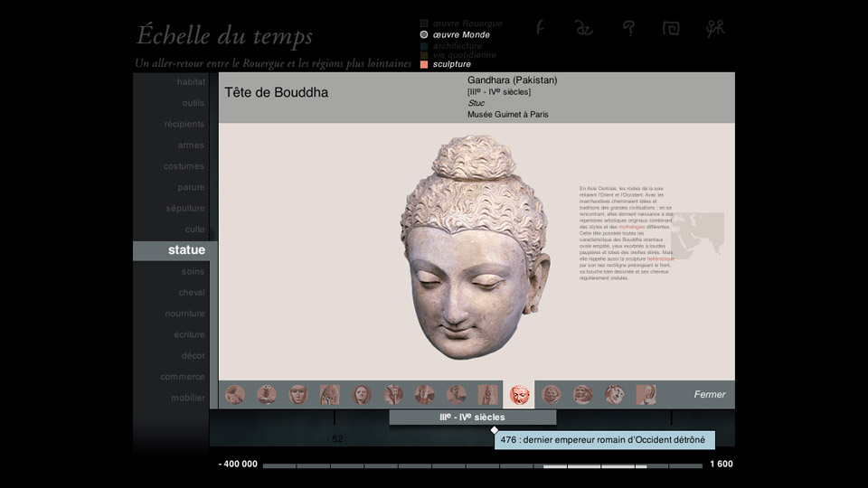This screenshot has width=868, height=488.
Task: Click the sculpture salmon color swatch
Action: click(x=424, y=64)
